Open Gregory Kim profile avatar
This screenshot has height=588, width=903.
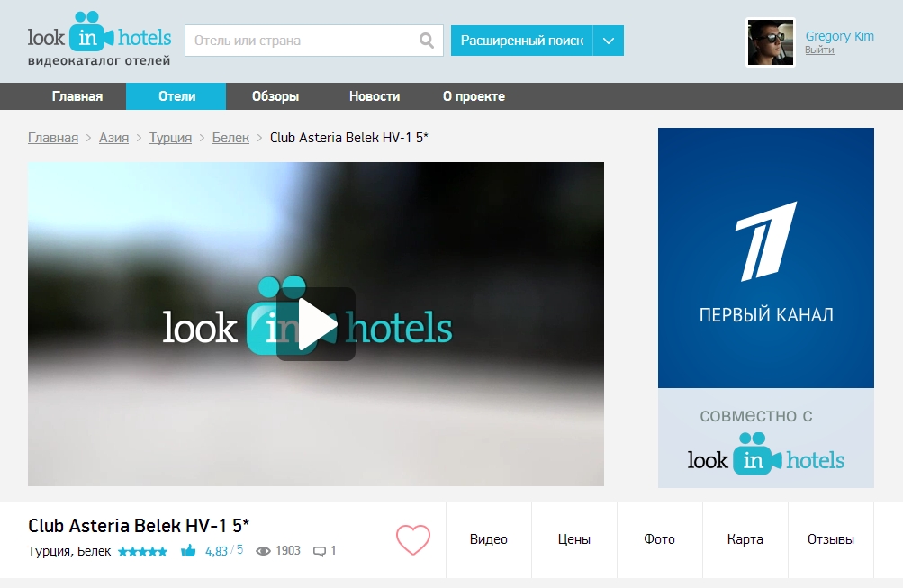click(x=771, y=42)
